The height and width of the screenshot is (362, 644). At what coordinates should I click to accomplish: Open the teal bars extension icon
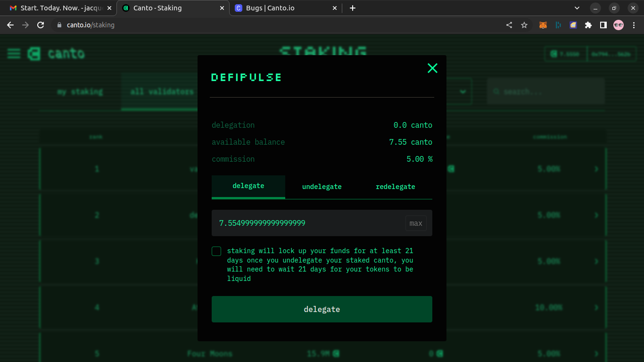[x=558, y=25]
